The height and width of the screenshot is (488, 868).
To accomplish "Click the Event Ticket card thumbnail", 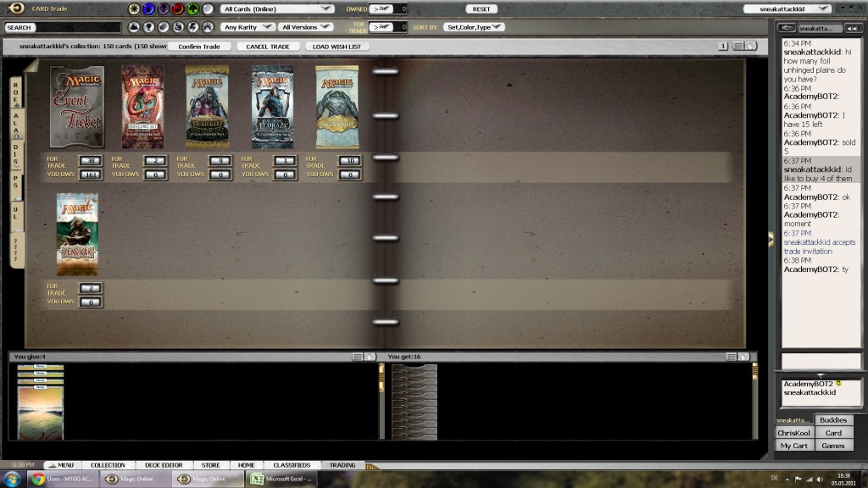I will (76, 108).
